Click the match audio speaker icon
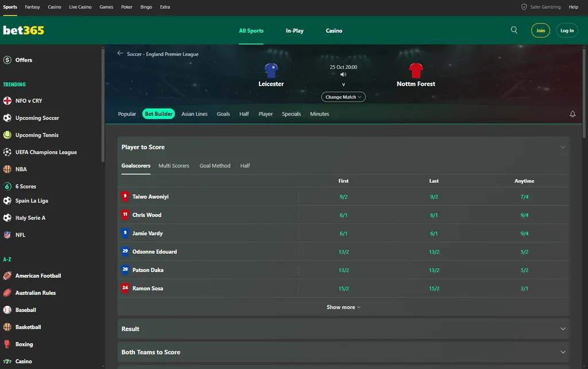The height and width of the screenshot is (369, 588). [x=343, y=75]
